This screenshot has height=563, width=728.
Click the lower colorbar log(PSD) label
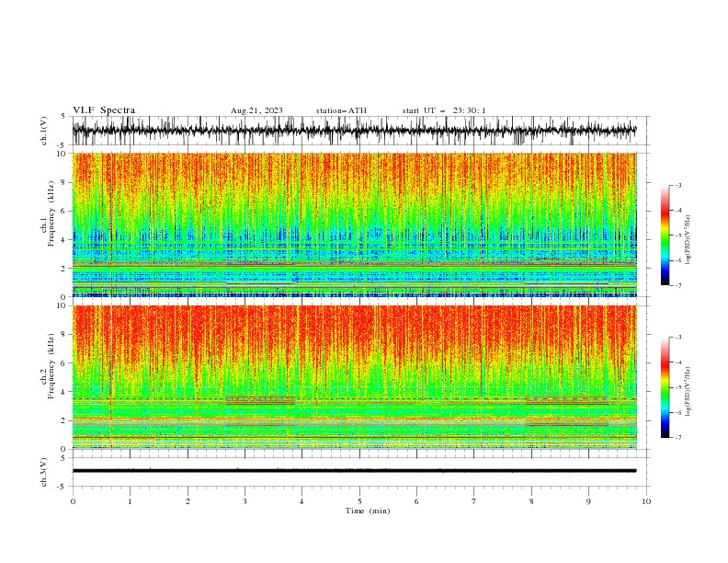[x=688, y=391]
